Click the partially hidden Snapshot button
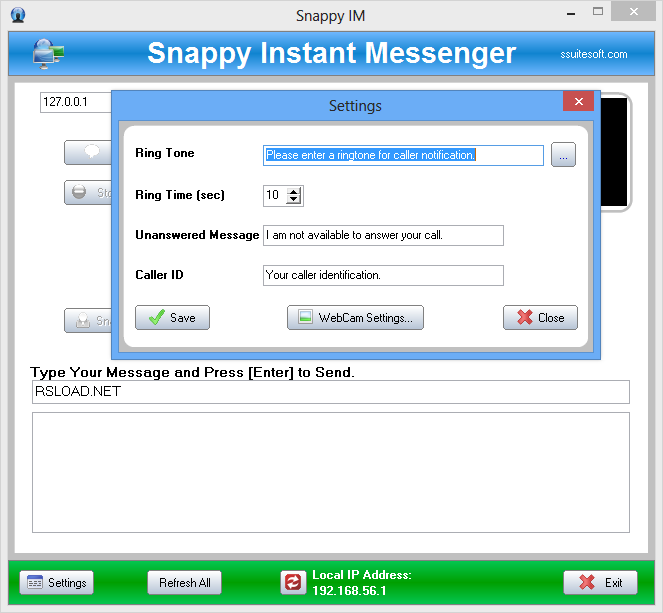 (x=88, y=320)
